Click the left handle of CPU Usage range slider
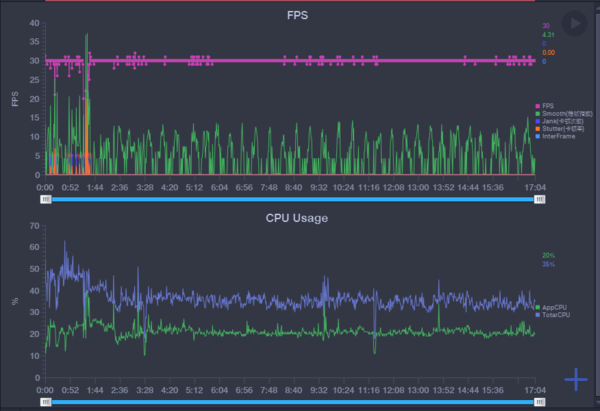The height and width of the screenshot is (411, 600). pos(46,402)
